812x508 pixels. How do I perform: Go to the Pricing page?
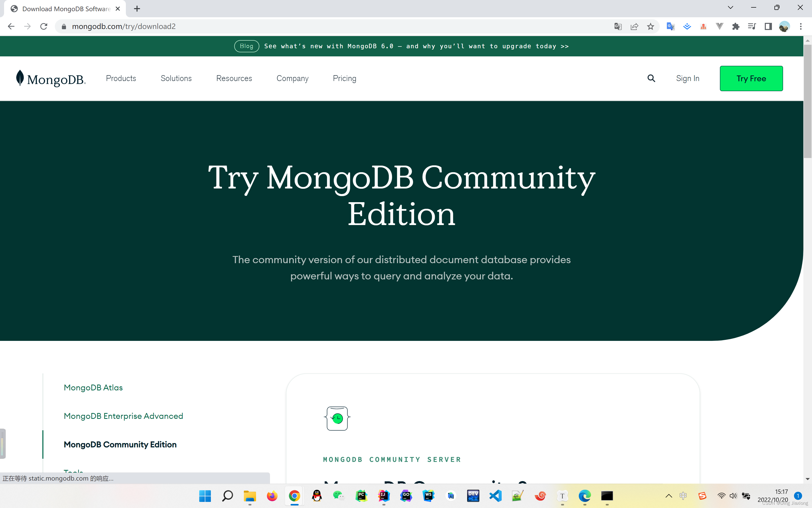tap(345, 78)
